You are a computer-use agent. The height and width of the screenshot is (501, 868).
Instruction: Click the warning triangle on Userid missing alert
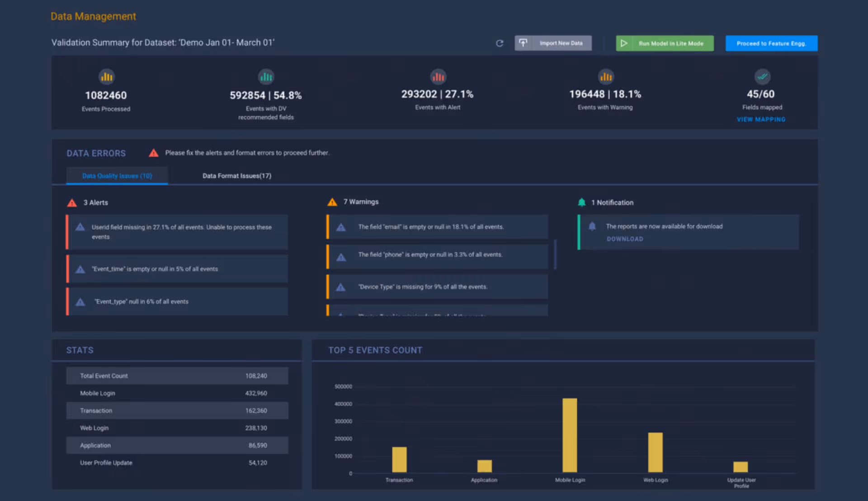tap(80, 227)
